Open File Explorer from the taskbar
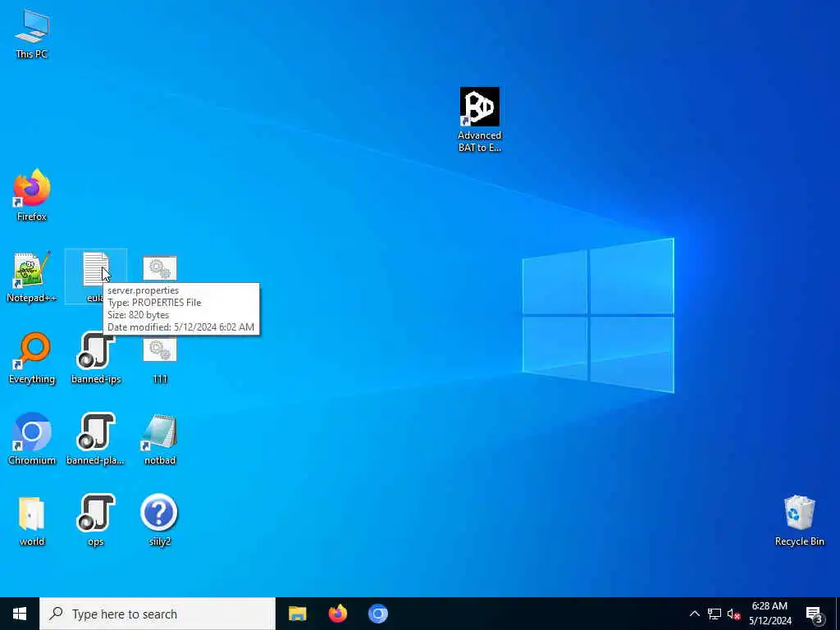840x630 pixels. point(297,614)
